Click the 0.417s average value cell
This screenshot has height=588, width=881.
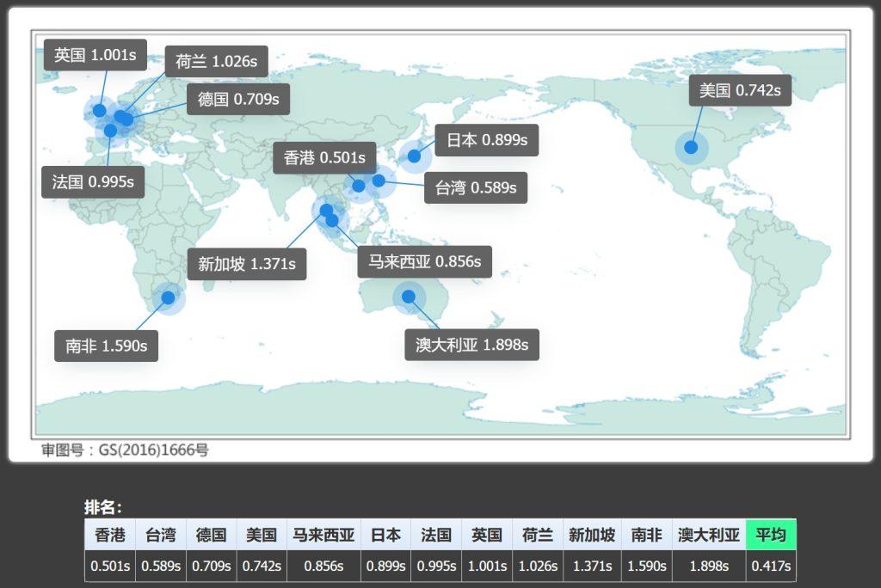tap(771, 566)
